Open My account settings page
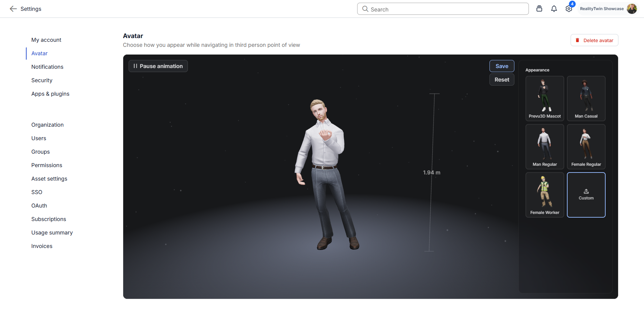This screenshot has height=315, width=644. coord(46,40)
